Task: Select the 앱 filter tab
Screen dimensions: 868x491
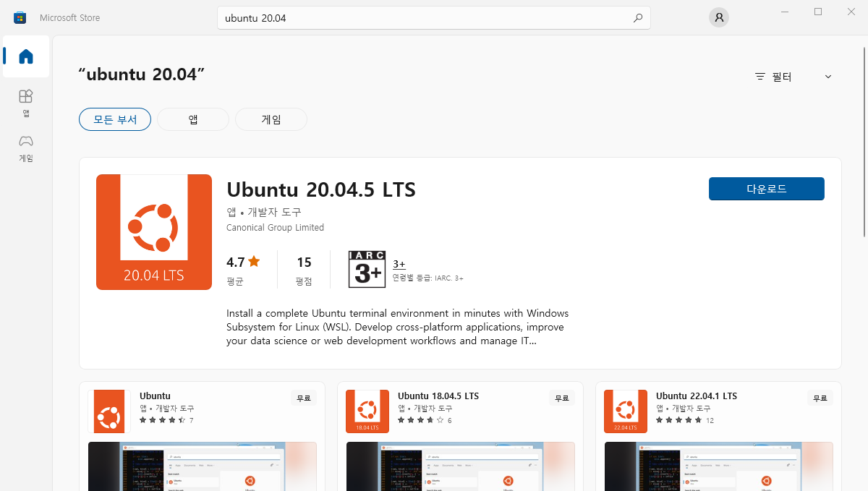Action: pyautogui.click(x=193, y=119)
